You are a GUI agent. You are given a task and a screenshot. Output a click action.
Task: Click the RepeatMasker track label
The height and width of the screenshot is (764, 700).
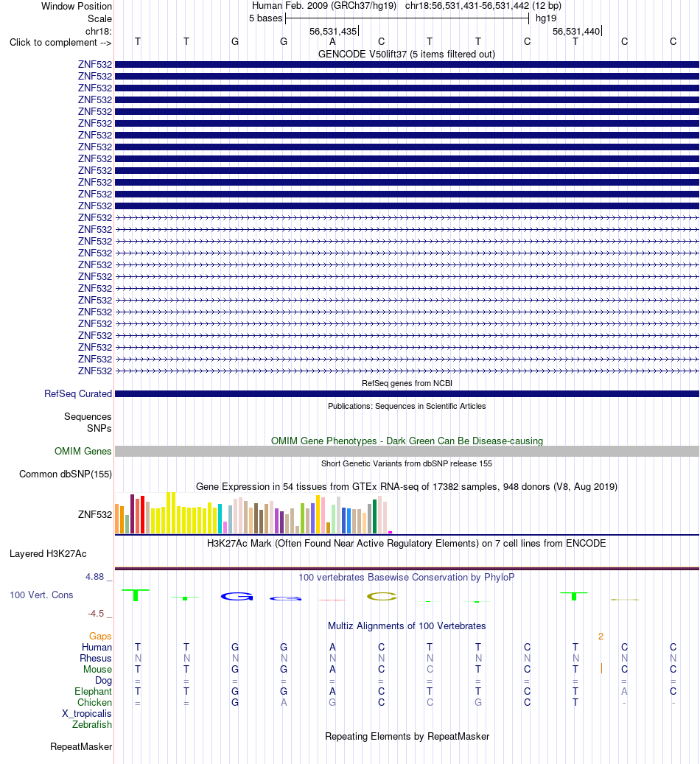81,747
